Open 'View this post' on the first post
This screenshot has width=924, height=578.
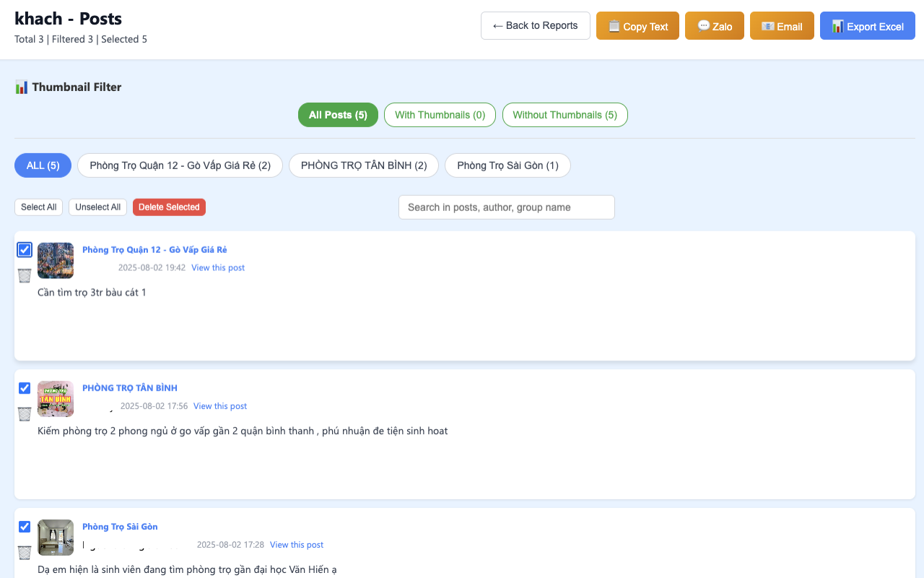218,267
